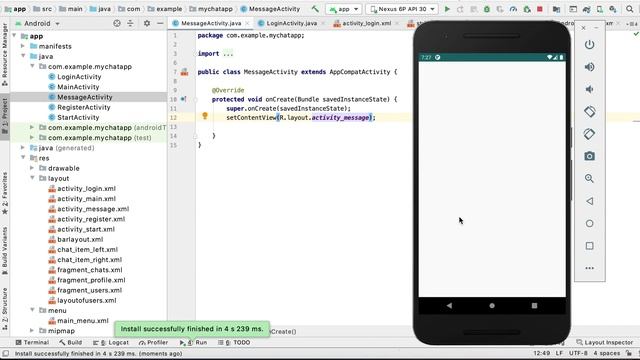Collapse the app module tree node
The width and height of the screenshot is (640, 360).
click(14, 36)
